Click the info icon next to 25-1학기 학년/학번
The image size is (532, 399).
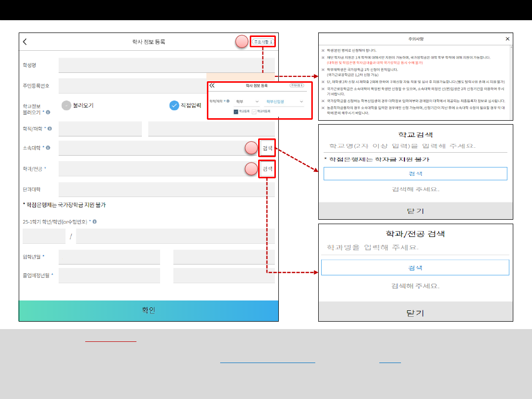(95, 222)
